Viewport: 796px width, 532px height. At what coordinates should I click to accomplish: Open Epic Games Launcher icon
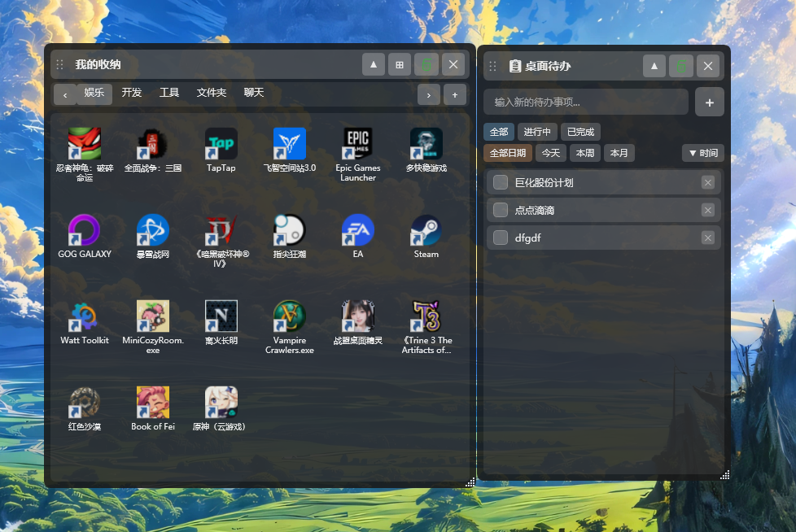coord(358,144)
